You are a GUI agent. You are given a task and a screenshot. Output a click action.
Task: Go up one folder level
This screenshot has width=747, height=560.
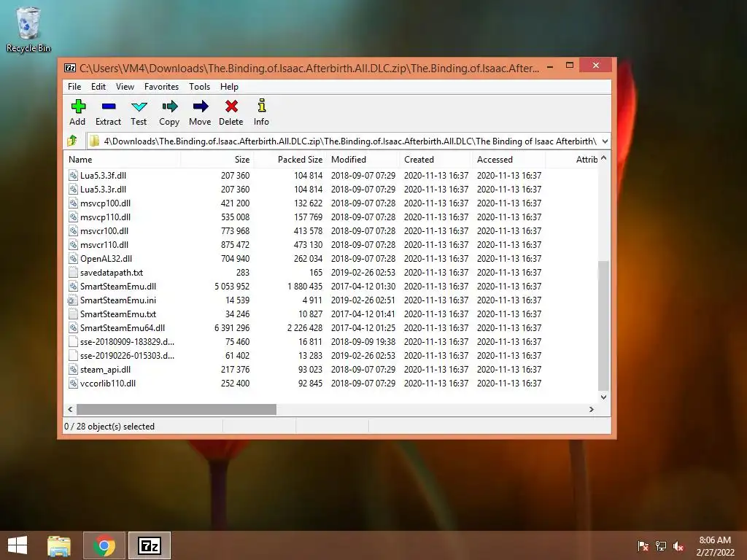[72, 141]
